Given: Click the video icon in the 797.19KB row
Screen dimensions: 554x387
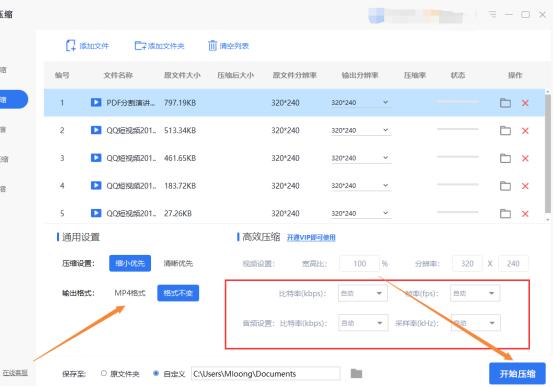Looking at the screenshot, I should pos(96,102).
